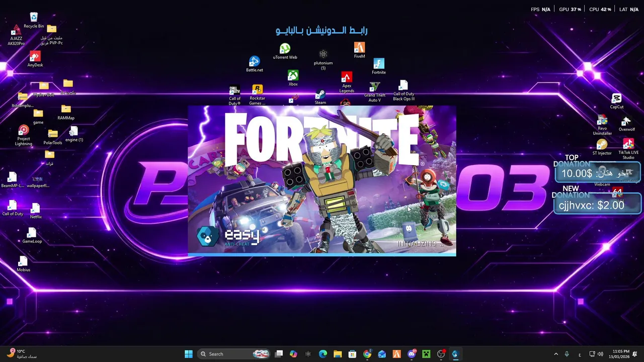Screen dimensions: 644x362
Task: Open the game folder on desktop
Action: click(38, 117)
